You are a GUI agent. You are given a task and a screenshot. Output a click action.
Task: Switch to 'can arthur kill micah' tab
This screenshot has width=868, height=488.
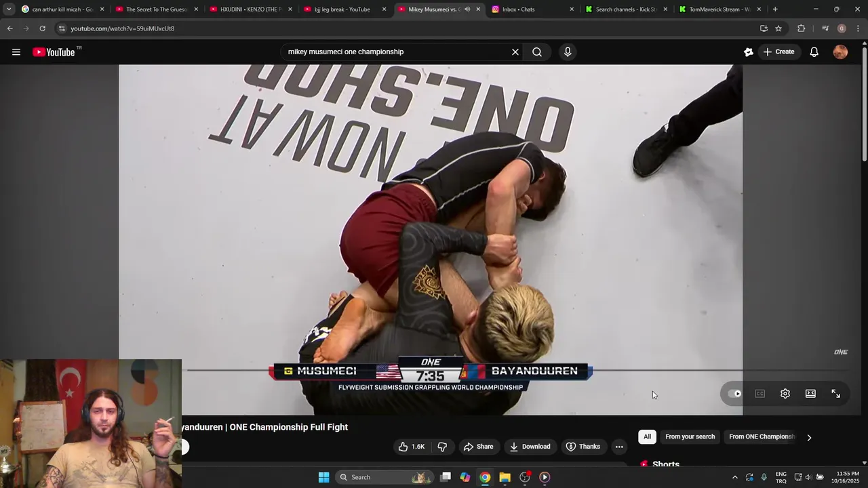pyautogui.click(x=62, y=9)
